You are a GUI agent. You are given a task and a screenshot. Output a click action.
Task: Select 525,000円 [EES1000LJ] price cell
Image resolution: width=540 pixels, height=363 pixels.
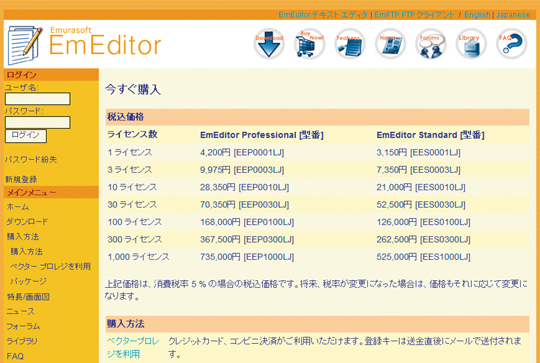coord(423,257)
